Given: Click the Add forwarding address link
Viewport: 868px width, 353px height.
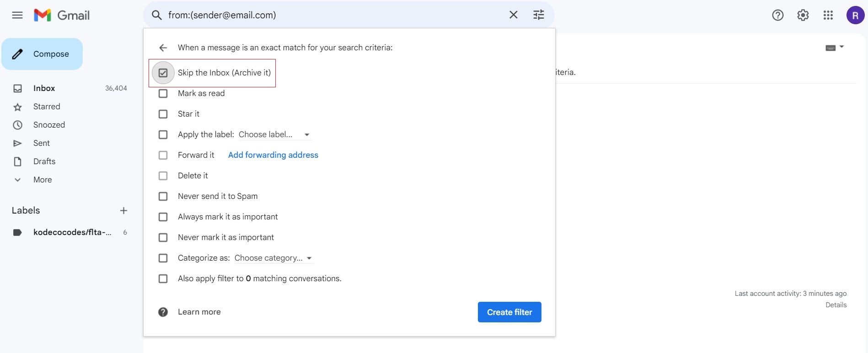Looking at the screenshot, I should [273, 155].
